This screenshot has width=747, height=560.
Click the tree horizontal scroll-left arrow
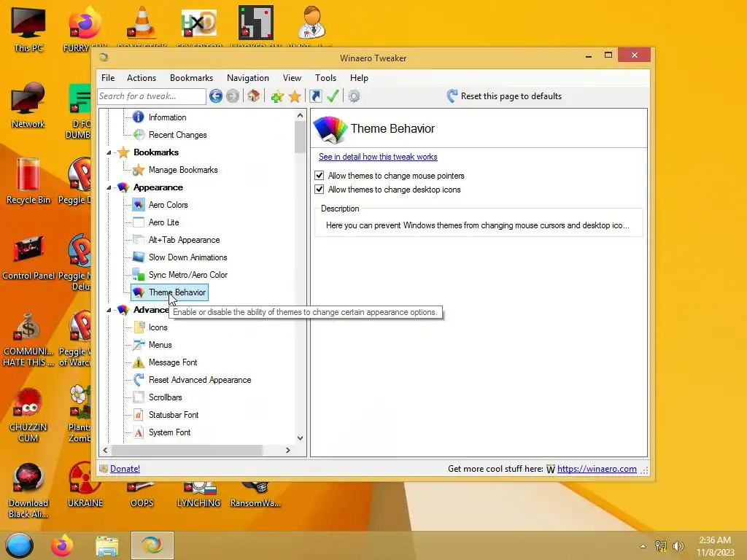pyautogui.click(x=105, y=451)
